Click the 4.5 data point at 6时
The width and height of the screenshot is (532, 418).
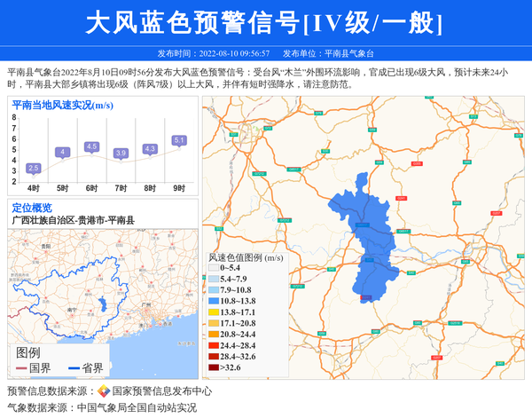tap(92, 146)
